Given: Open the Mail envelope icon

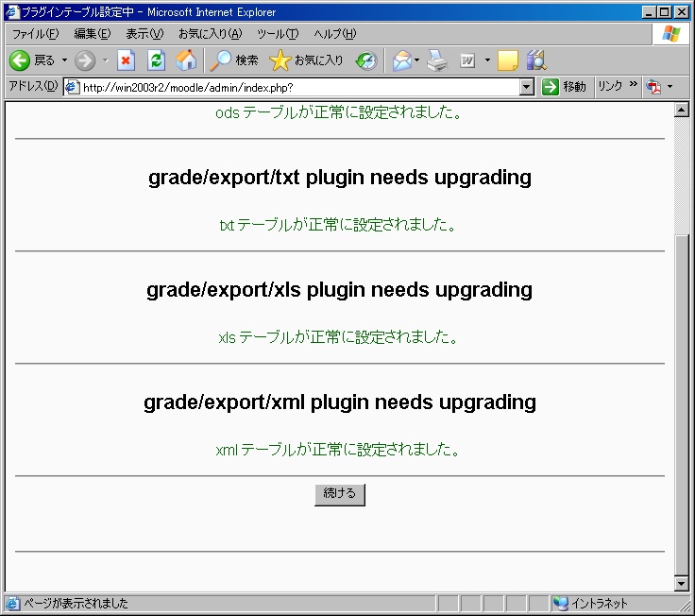Looking at the screenshot, I should point(401,60).
